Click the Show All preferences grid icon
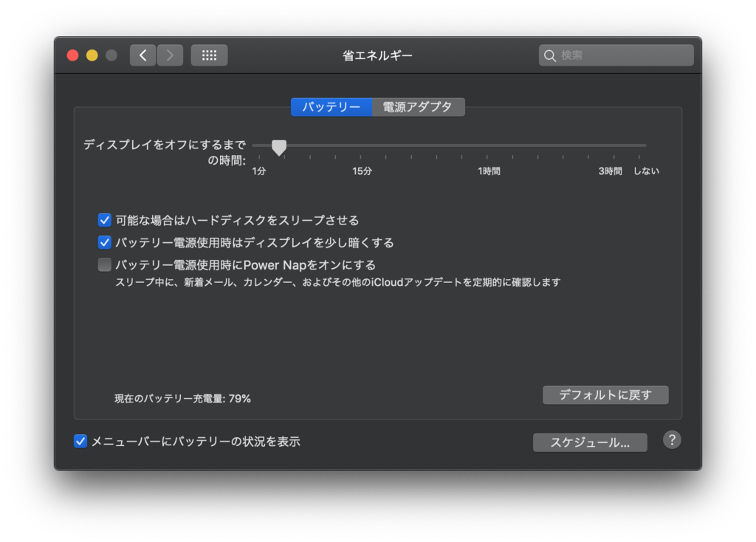This screenshot has width=756, height=542. pyautogui.click(x=209, y=55)
